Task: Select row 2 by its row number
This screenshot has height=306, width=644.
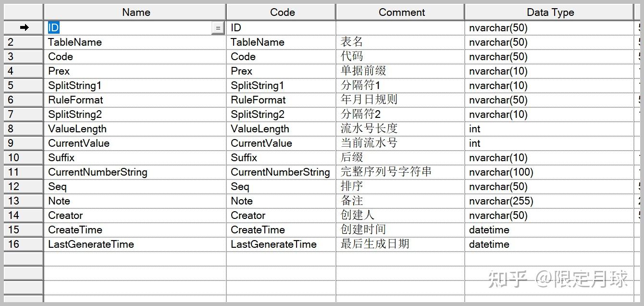Action: coord(24,42)
